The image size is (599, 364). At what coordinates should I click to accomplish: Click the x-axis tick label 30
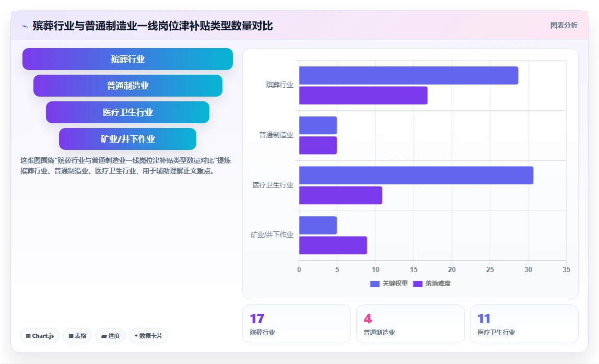click(x=528, y=269)
